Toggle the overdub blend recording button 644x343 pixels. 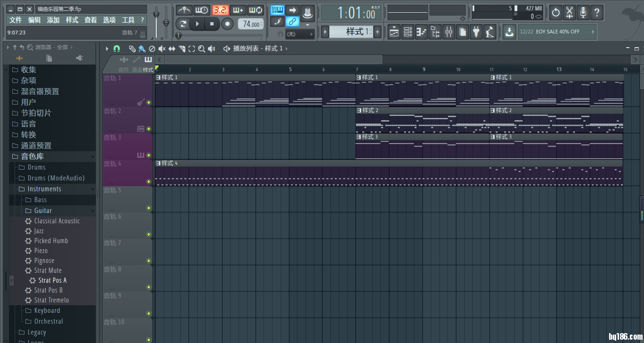(238, 10)
